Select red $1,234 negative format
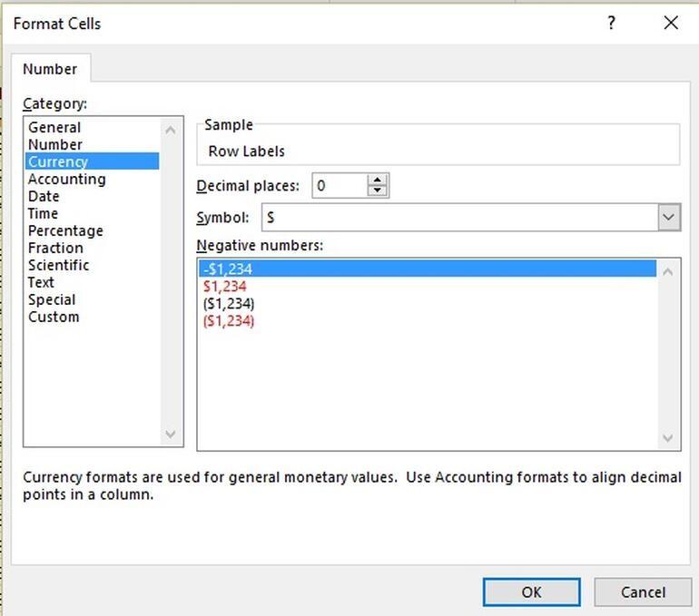This screenshot has width=699, height=616. pos(224,286)
